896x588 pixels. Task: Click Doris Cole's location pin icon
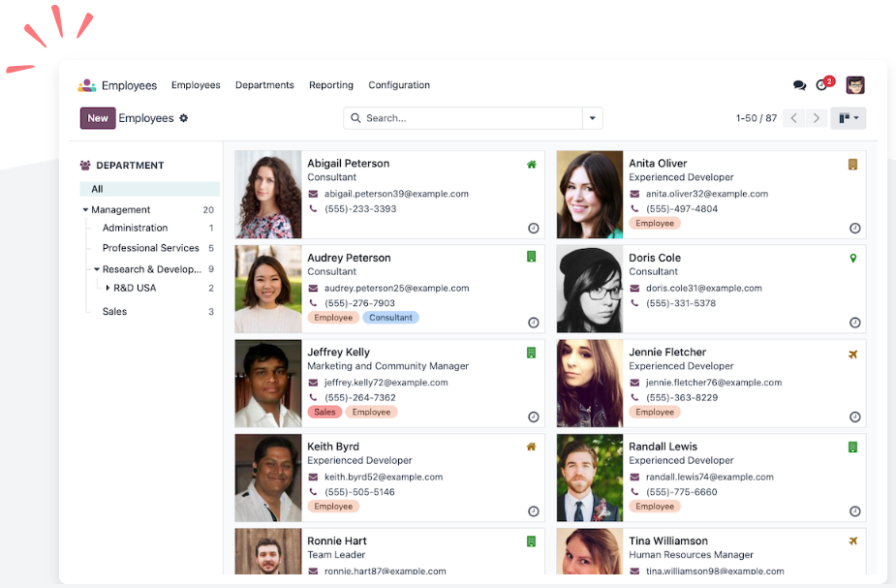tap(852, 259)
